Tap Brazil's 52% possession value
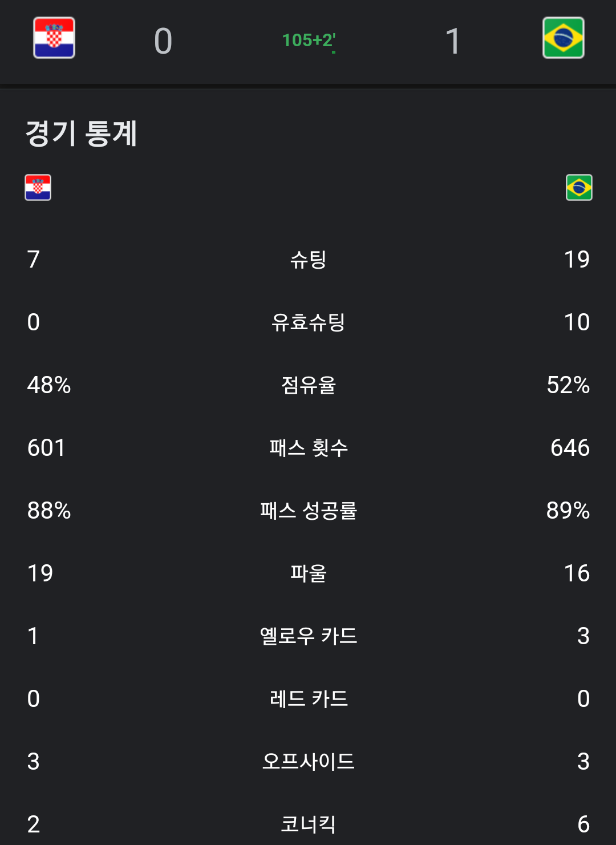The width and height of the screenshot is (616, 845). [x=568, y=385]
